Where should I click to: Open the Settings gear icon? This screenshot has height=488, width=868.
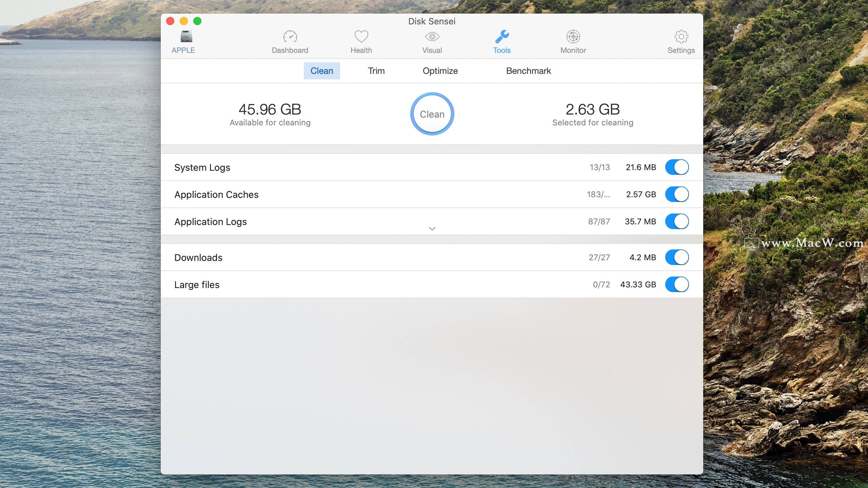[x=681, y=37]
